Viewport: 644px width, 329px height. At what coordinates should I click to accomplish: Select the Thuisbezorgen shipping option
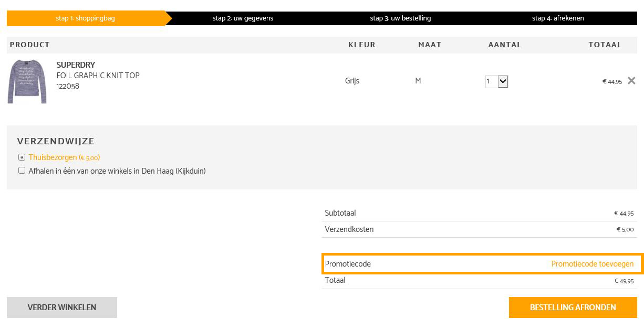(x=22, y=157)
